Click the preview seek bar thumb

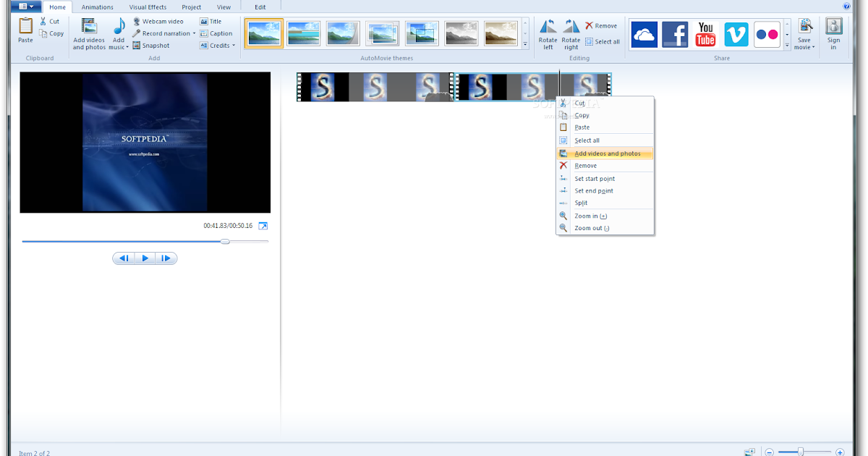(x=225, y=242)
